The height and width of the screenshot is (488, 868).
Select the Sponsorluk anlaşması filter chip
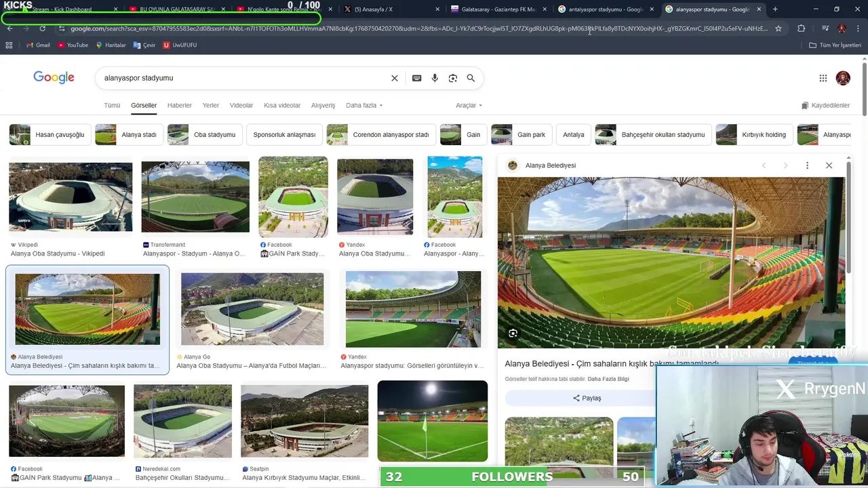point(284,134)
